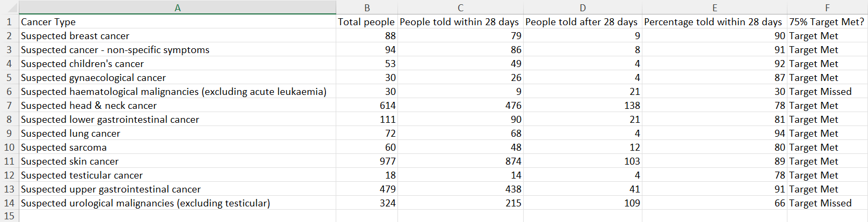Screen dimensions: 868x222
Task: Select column E header
Action: [x=714, y=8]
